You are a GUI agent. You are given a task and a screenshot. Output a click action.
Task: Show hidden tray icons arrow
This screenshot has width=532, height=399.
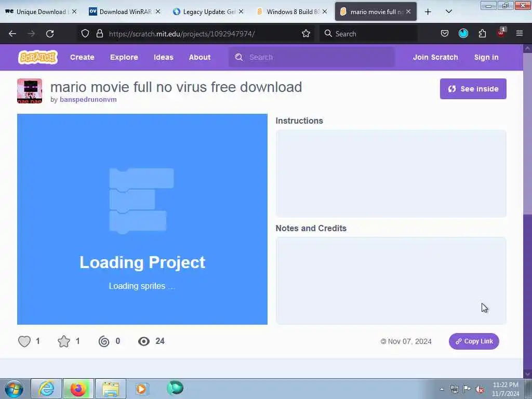coord(442,389)
